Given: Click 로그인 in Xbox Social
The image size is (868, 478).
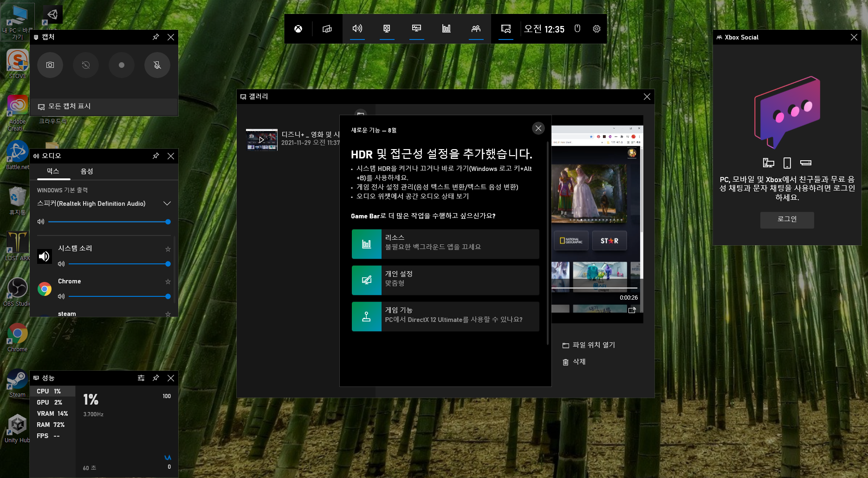Looking at the screenshot, I should point(787,220).
